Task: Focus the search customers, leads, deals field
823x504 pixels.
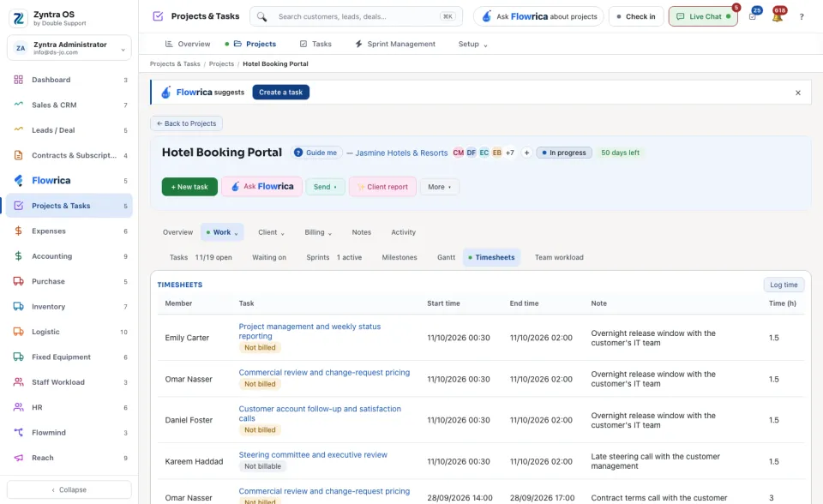Action: [x=357, y=17]
